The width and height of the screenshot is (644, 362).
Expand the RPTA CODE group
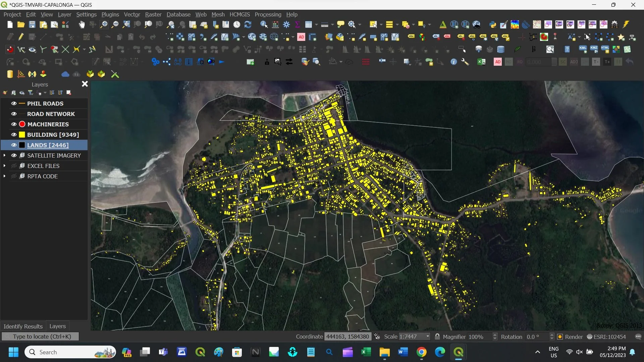pyautogui.click(x=4, y=176)
